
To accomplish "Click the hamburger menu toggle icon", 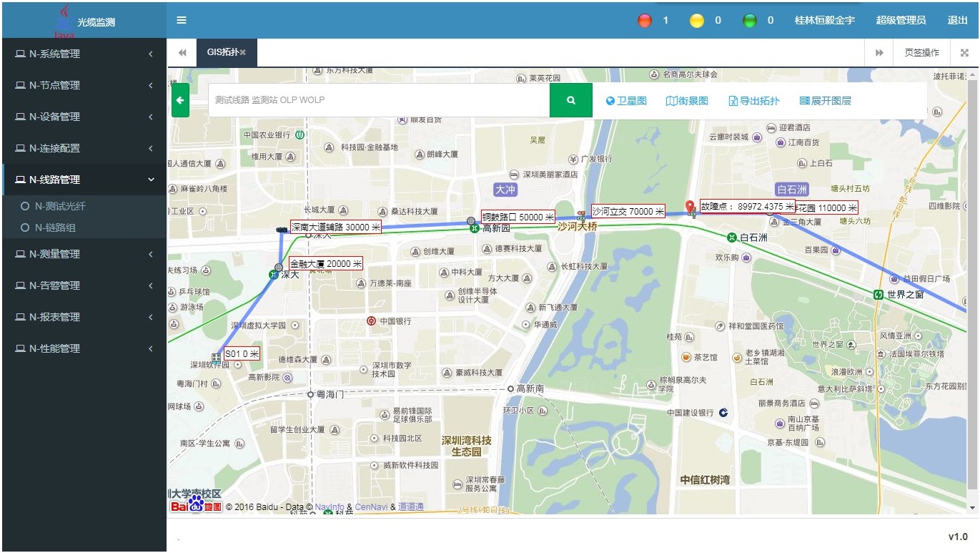I will (182, 20).
